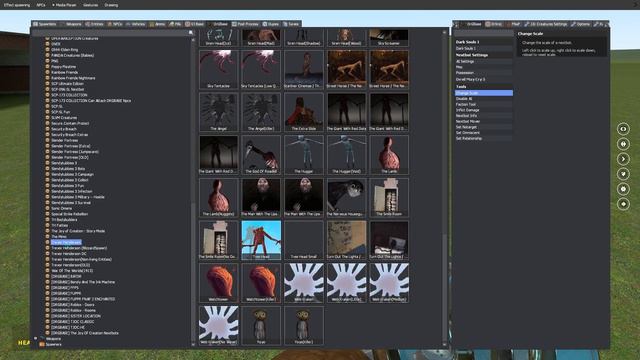Viewport: 640px width, 360px height.
Task: Select The God Of Roadkill thumbnail
Action: pos(261,155)
